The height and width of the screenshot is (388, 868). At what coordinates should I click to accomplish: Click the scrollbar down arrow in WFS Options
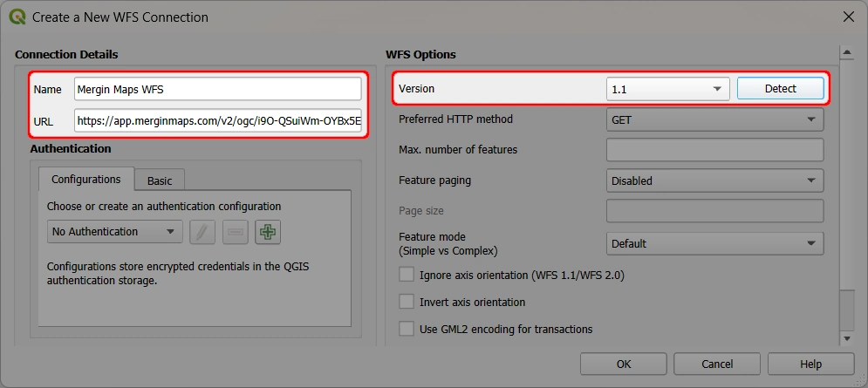846,337
